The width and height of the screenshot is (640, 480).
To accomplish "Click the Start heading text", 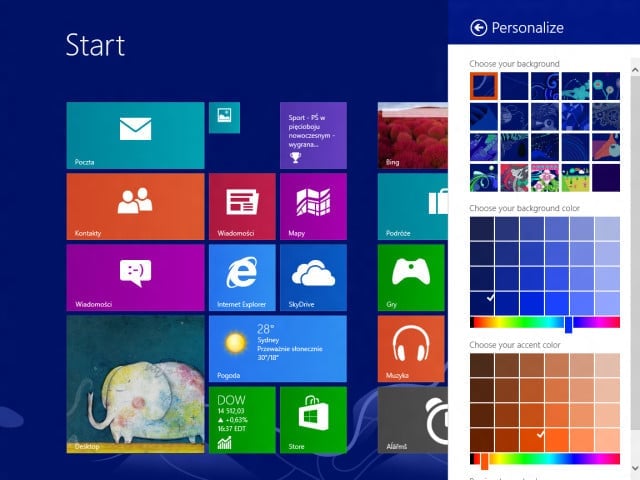I will coord(95,45).
